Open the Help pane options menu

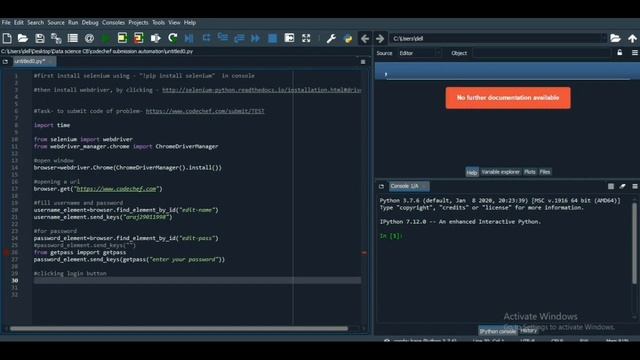[635, 53]
